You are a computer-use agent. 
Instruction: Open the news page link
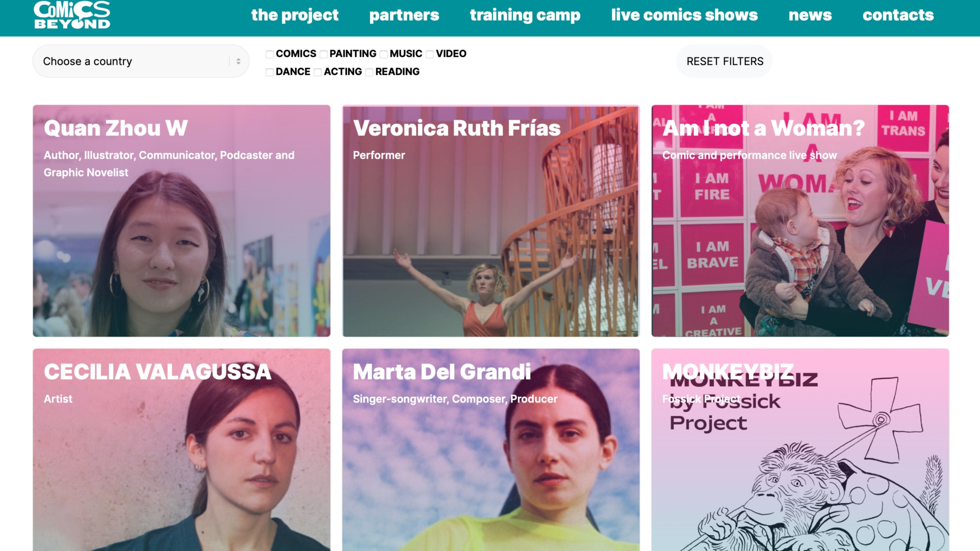[x=810, y=15]
